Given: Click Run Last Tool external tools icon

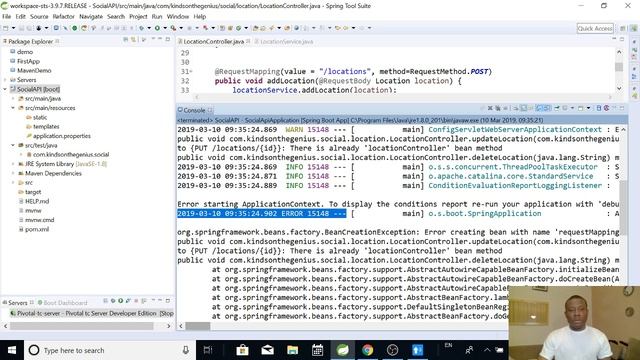Looking at the screenshot, I should tap(173, 28).
